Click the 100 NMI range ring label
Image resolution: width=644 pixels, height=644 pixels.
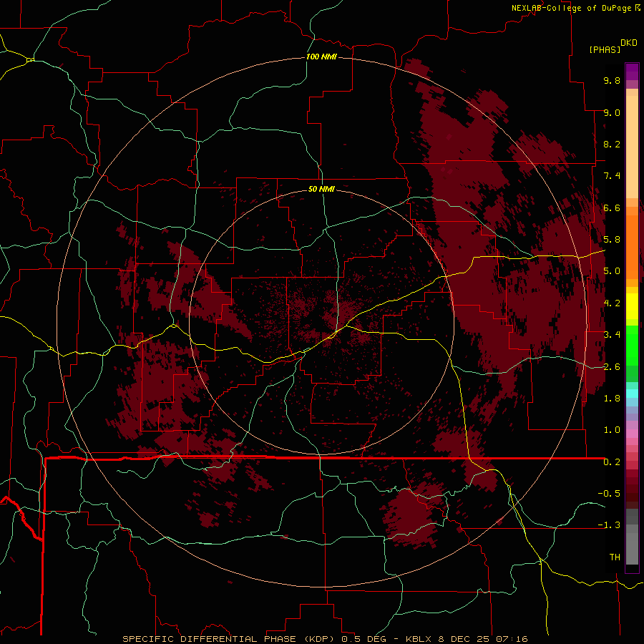(321, 57)
